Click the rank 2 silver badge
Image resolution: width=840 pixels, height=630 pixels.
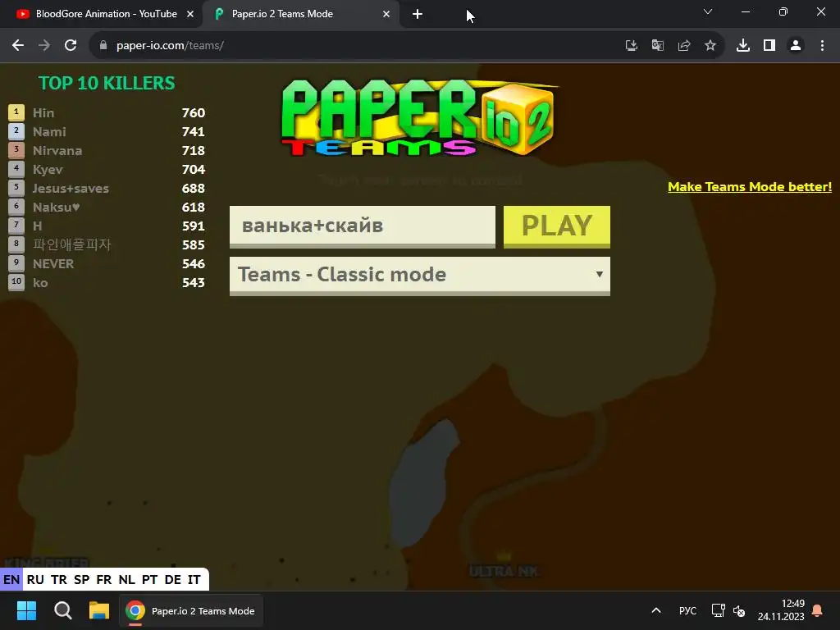click(x=16, y=131)
